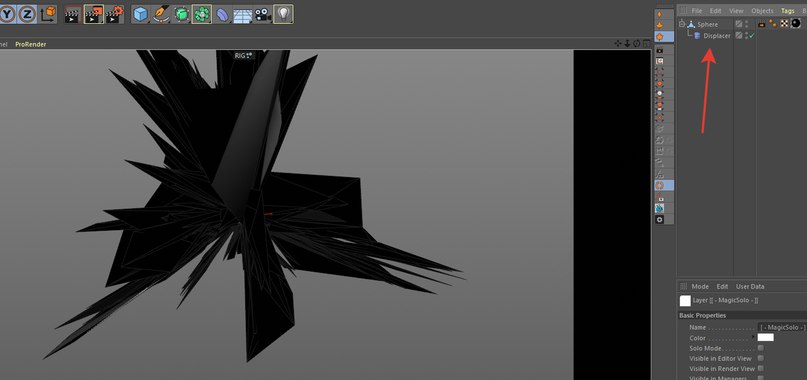Screen dimensions: 807x380
Task: Open Edit Render Settings gear clapperboard
Action: 114,14
